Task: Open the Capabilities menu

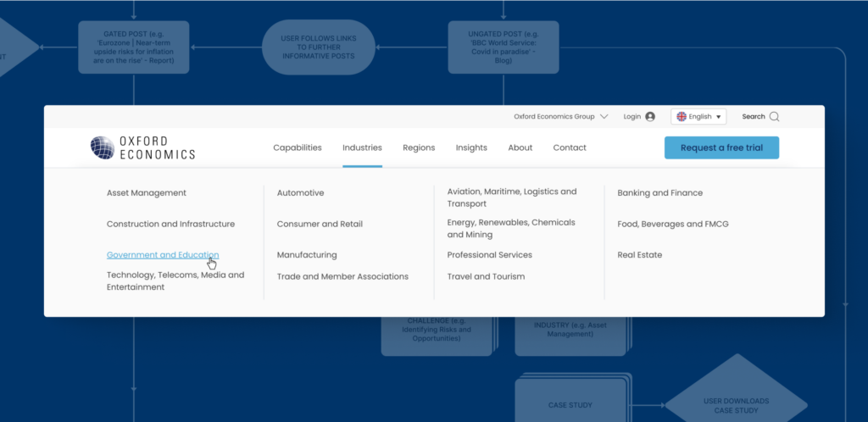Action: point(298,147)
